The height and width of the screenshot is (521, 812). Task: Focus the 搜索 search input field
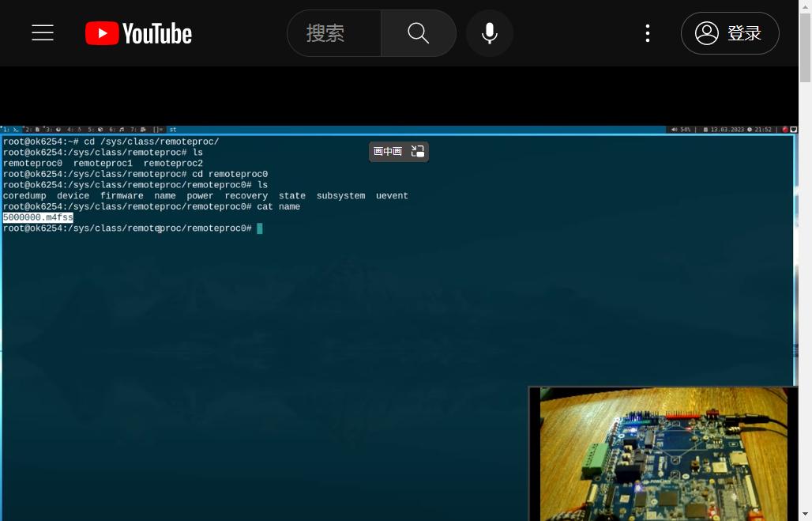point(334,33)
